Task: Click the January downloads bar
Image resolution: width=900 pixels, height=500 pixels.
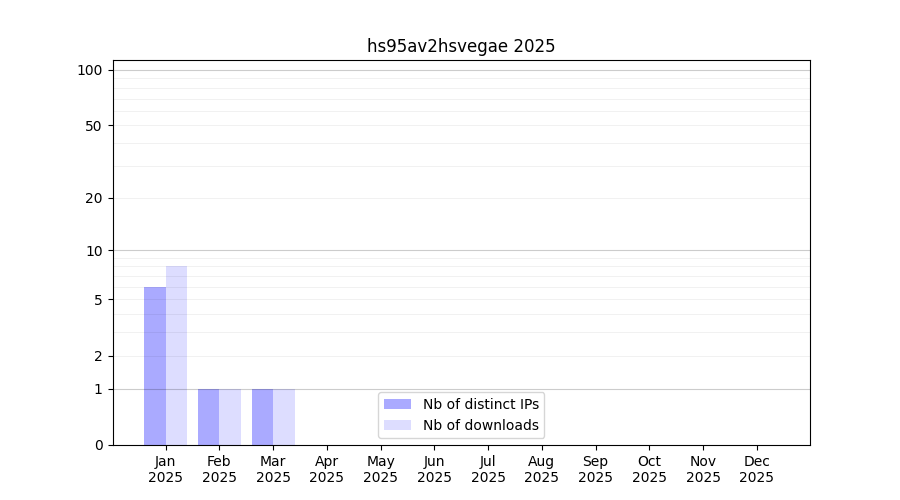Action: pos(176,355)
